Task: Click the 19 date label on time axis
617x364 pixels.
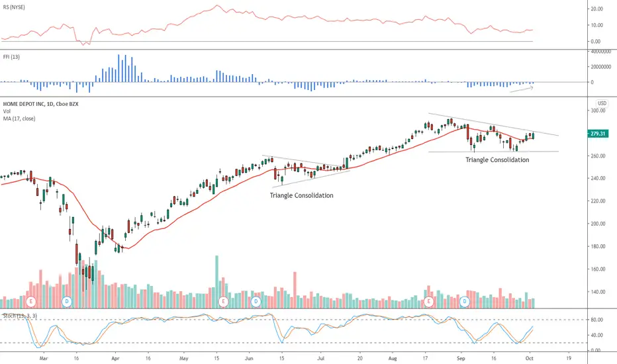Action: tap(569, 359)
